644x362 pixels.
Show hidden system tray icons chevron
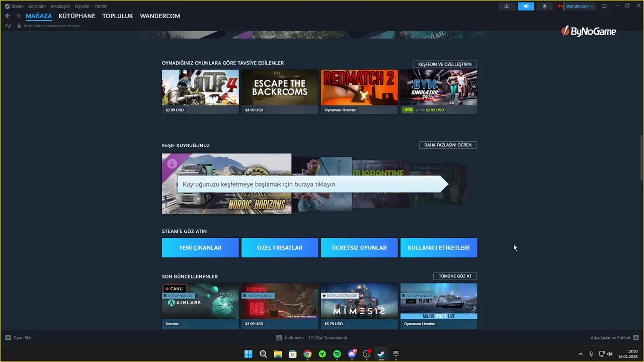coord(580,354)
